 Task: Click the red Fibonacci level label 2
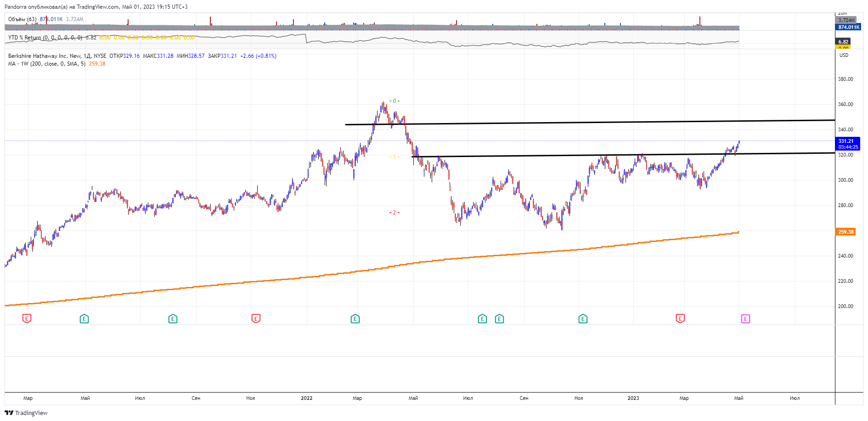click(x=394, y=213)
